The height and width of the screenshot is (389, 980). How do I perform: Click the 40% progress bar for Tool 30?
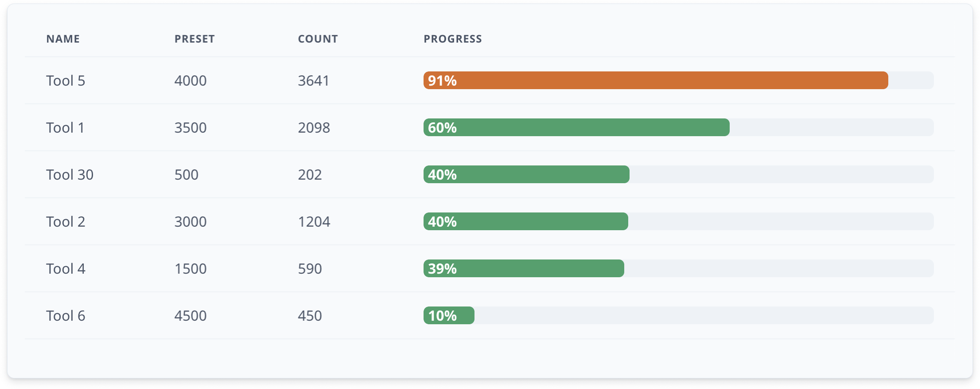pos(526,175)
